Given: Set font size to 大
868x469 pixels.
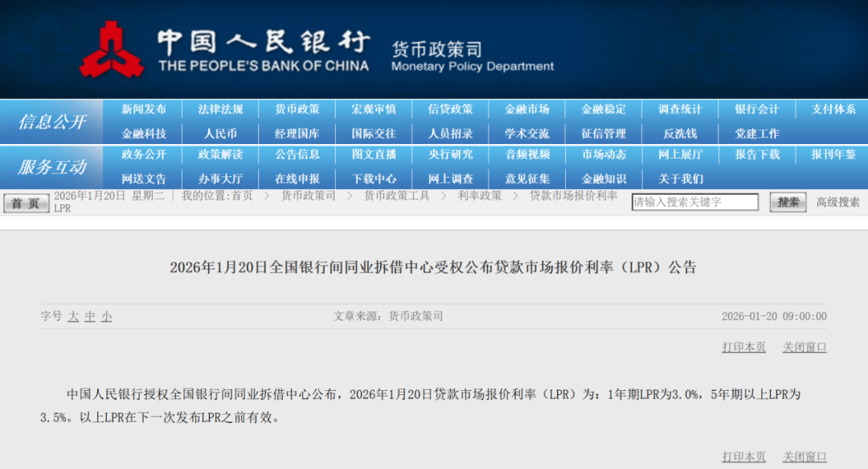Looking at the screenshot, I should (x=73, y=316).
